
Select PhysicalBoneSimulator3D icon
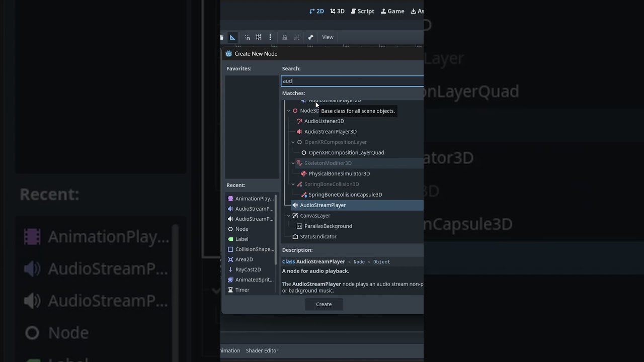click(x=304, y=174)
